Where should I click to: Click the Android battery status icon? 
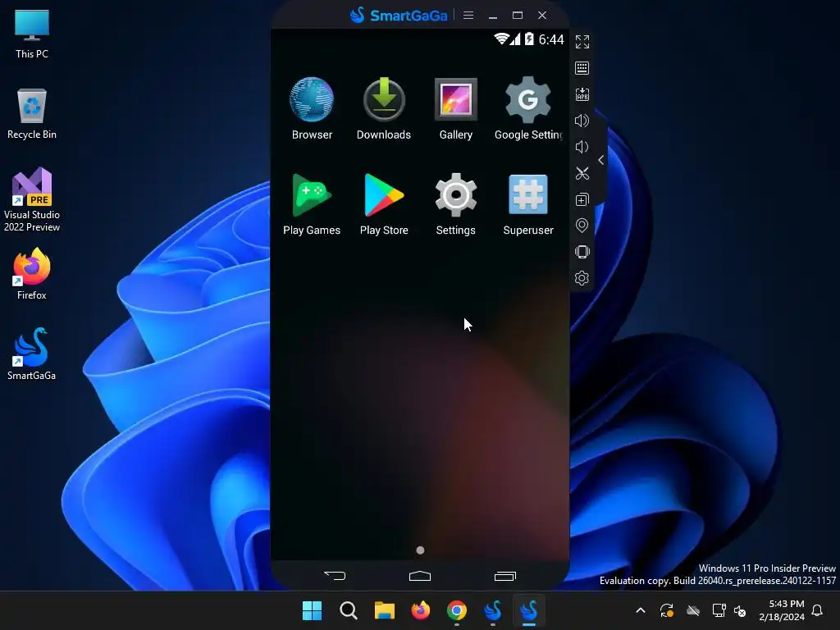(529, 39)
